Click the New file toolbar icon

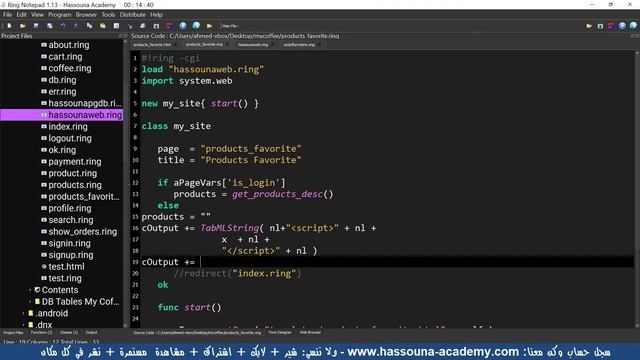click(x=9, y=26)
